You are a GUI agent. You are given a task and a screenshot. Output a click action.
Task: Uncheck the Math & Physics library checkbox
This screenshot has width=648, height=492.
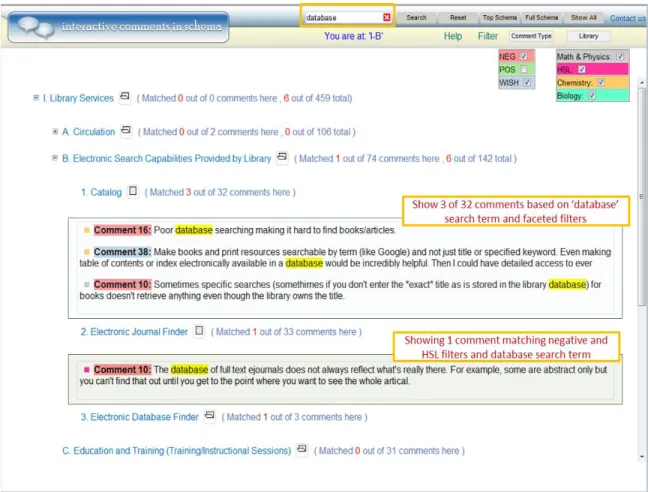(620, 56)
